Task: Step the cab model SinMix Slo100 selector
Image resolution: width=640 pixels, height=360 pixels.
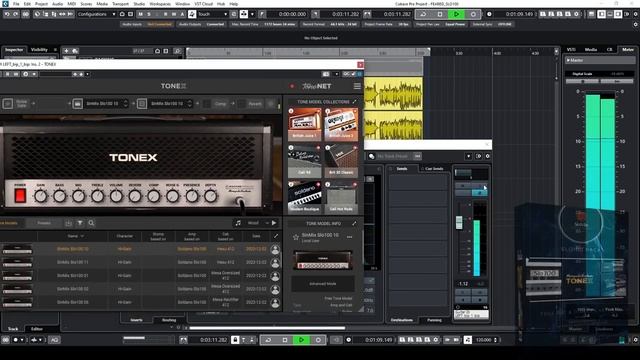Action: tap(189, 104)
